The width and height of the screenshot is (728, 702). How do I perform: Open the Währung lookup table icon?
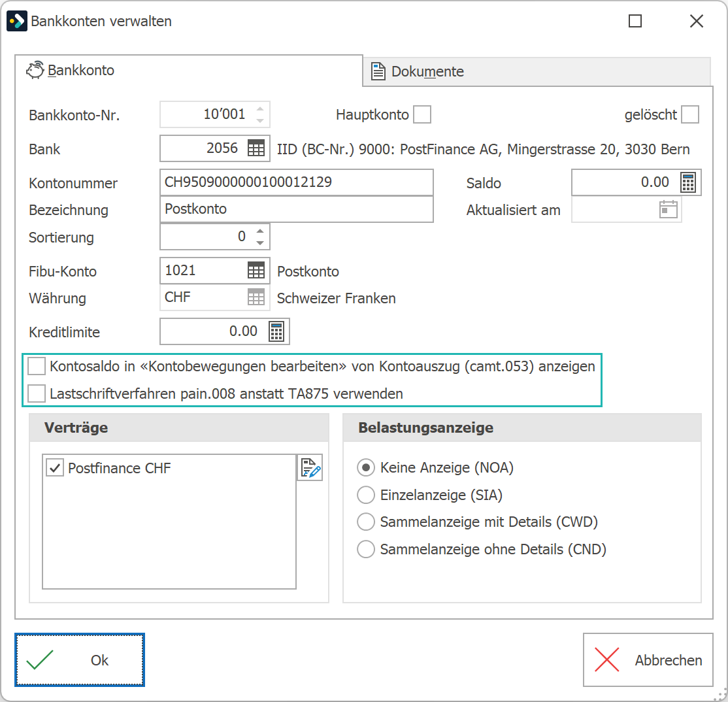click(x=256, y=297)
